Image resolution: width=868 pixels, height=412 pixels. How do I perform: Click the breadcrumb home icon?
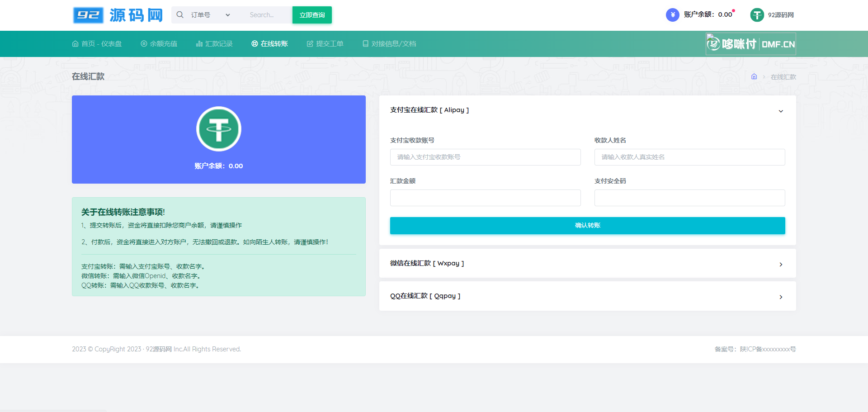click(754, 77)
